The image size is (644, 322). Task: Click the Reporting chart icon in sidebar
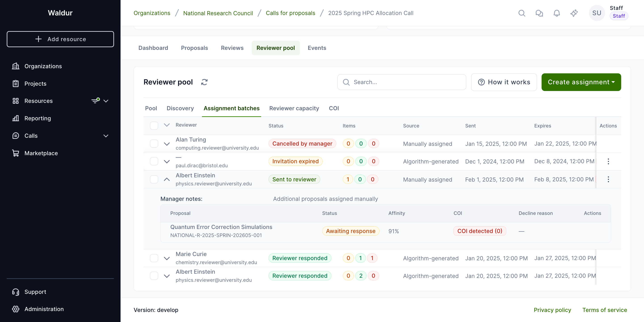point(15,118)
